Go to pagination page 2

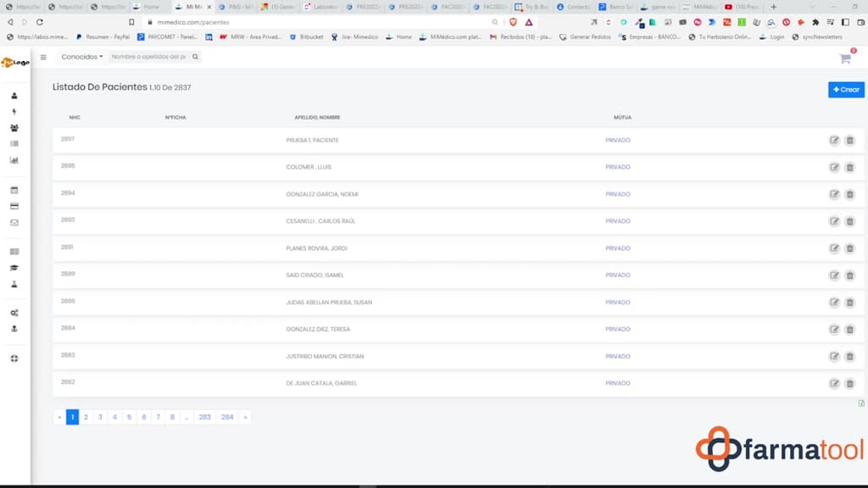tap(86, 417)
